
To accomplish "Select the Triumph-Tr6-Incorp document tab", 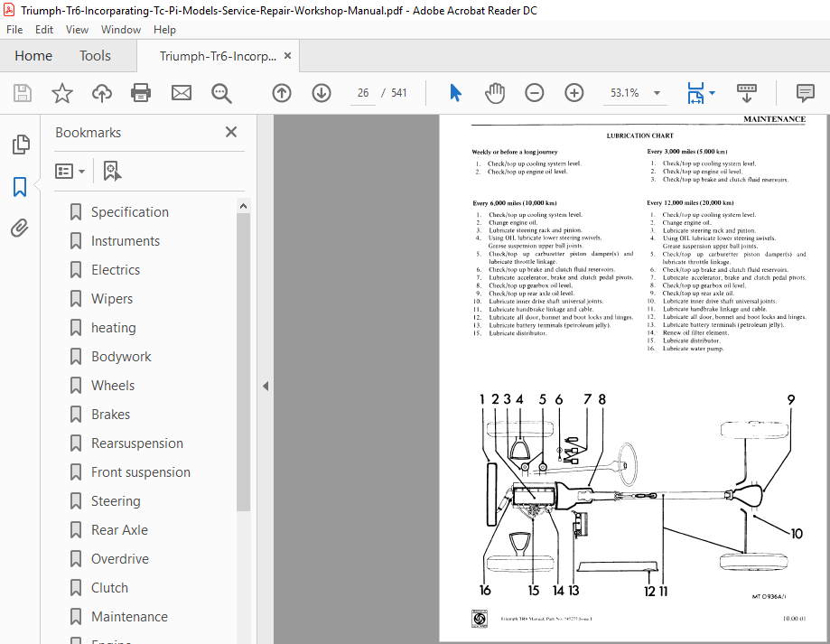I will click(218, 56).
